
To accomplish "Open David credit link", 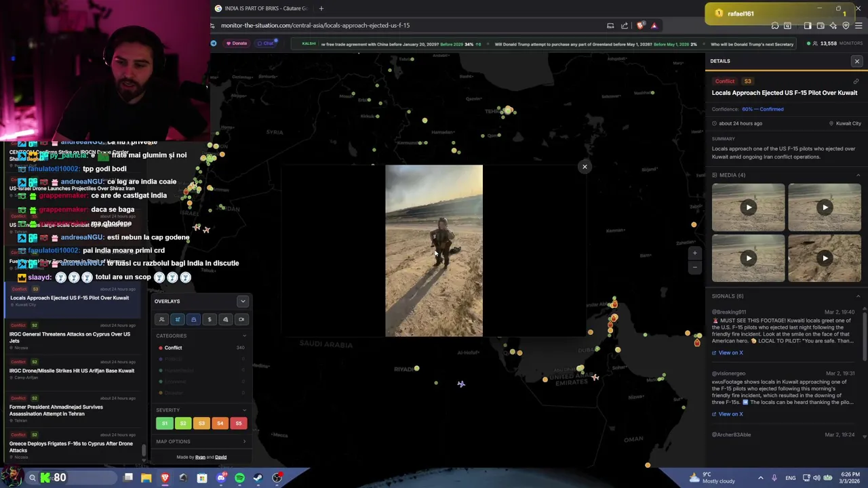I will click(x=221, y=457).
